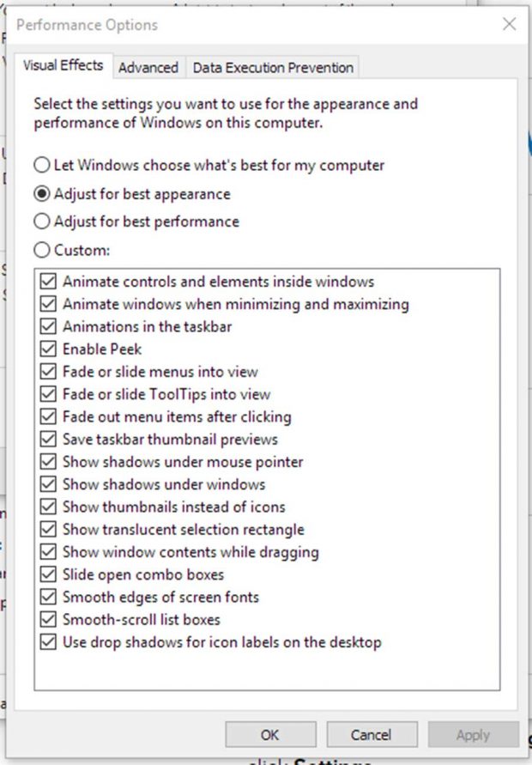Image resolution: width=532 pixels, height=765 pixels.
Task: Uncheck Animate controls and elements inside windows
Action: point(48,282)
